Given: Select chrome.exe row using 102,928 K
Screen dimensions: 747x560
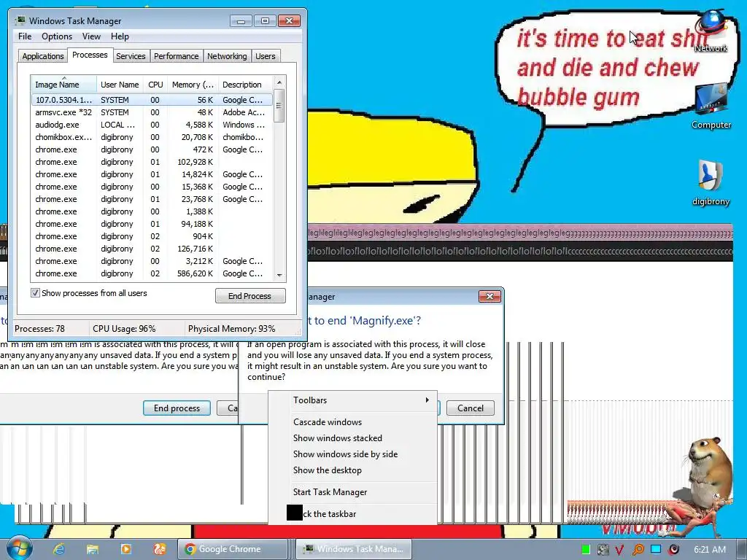Looking at the screenshot, I should pos(152,162).
